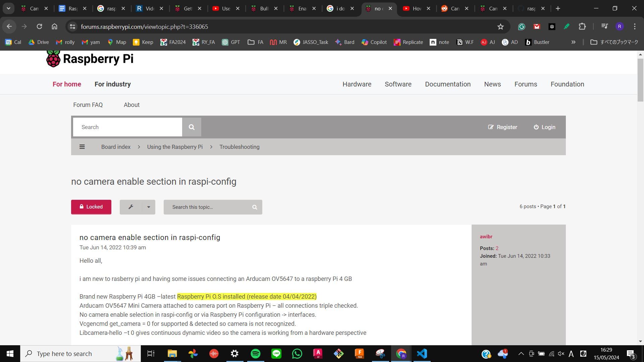
Task: Open the Gmail extension icon in toolbar
Action: 537,26
